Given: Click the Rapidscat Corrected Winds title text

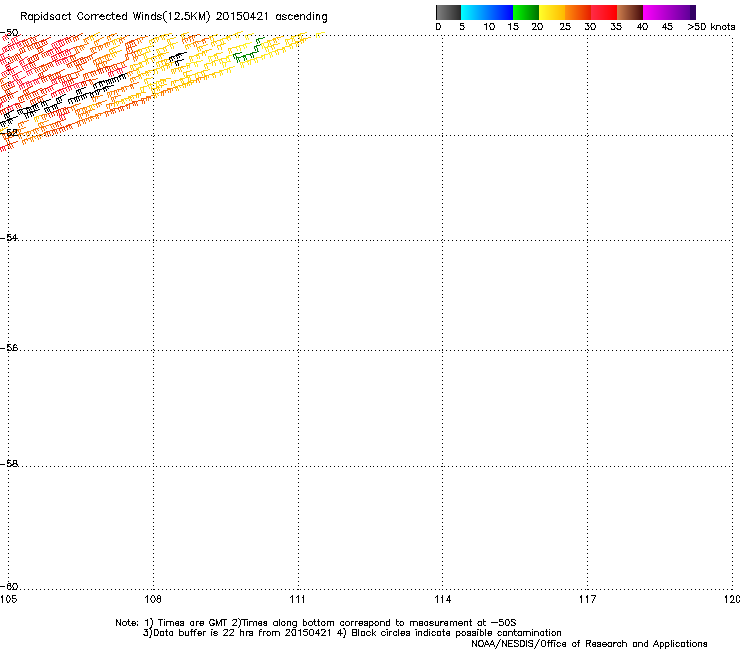Looking at the screenshot, I should 174,17.
